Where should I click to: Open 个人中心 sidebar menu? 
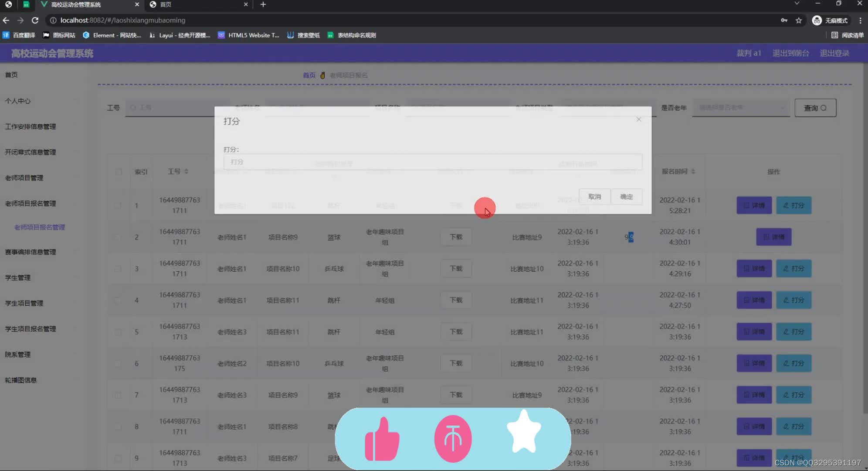[x=18, y=101]
